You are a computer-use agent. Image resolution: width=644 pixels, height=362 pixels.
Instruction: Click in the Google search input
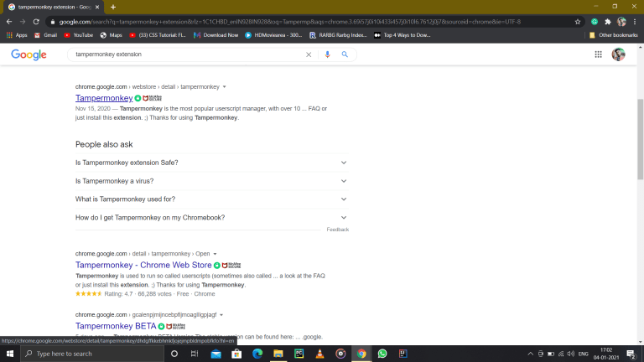click(x=187, y=54)
